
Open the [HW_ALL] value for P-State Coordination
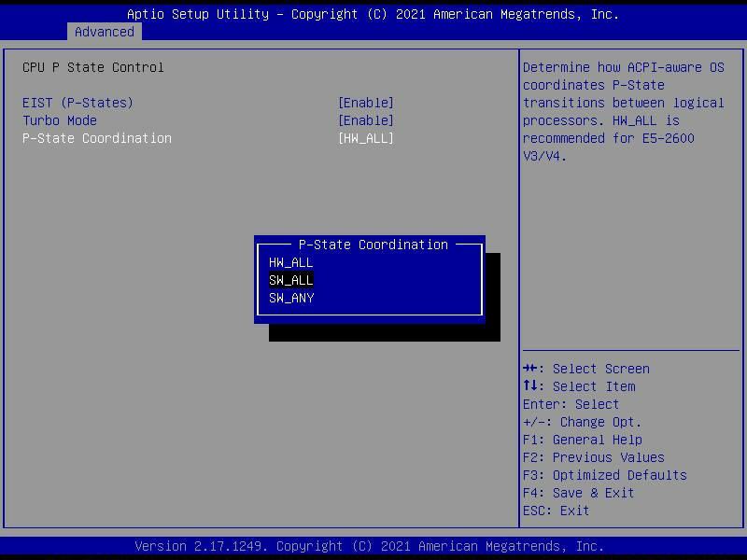(366, 138)
